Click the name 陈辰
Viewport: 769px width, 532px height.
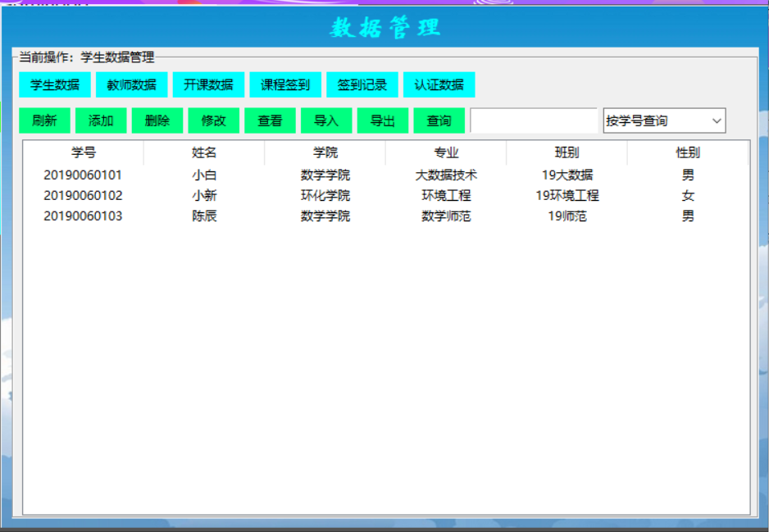pos(204,216)
